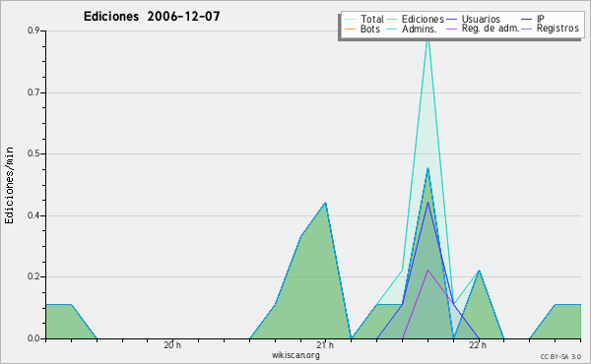Click the wikiscan.org text below the chart
Screen dimensions: 591x364
[x=295, y=355]
